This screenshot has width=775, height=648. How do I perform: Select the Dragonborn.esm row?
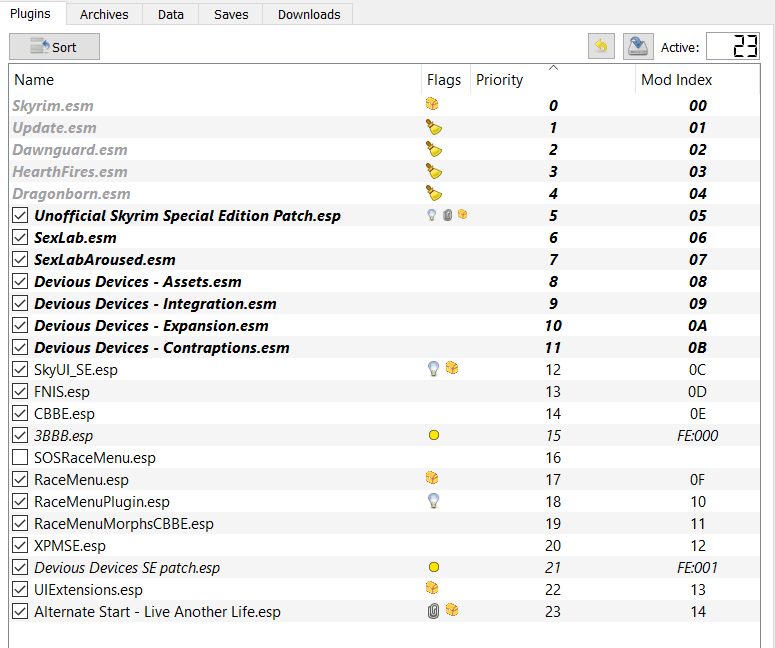pyautogui.click(x=385, y=193)
